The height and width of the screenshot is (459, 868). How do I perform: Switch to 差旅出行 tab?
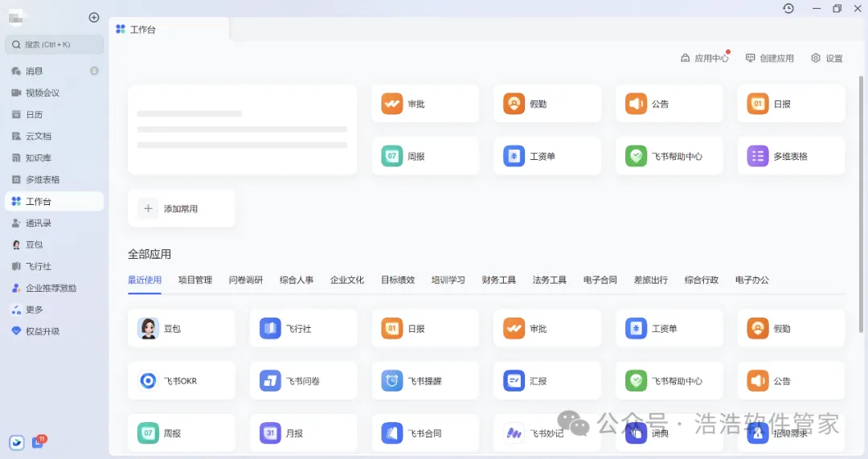651,281
